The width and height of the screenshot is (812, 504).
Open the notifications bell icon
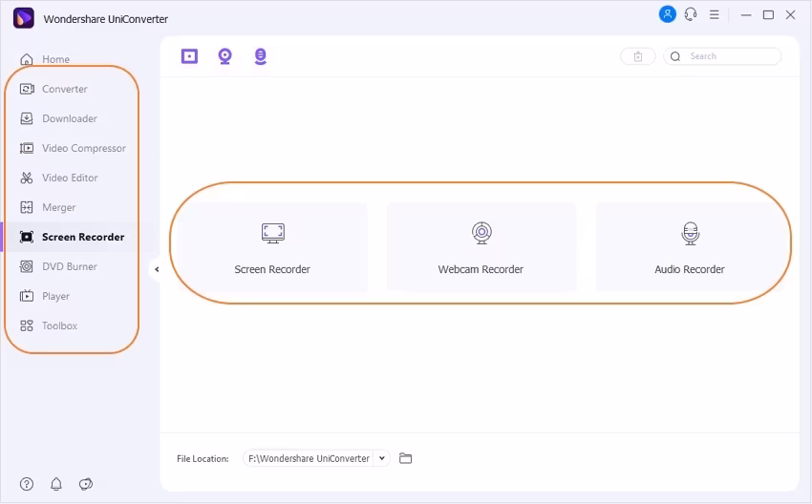coord(56,484)
